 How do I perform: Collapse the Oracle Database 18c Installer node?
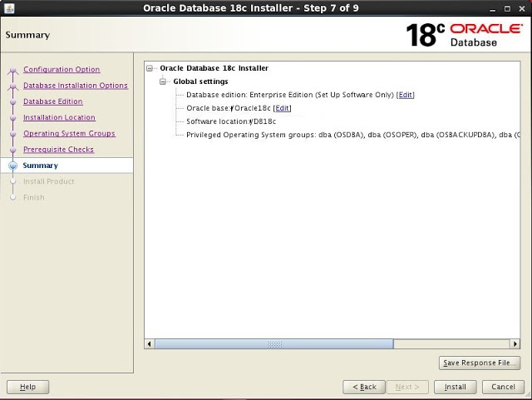(x=150, y=68)
